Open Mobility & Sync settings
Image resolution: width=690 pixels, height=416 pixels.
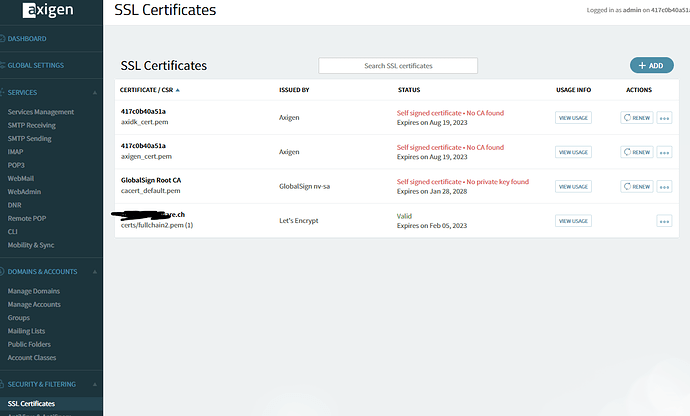pyautogui.click(x=31, y=245)
